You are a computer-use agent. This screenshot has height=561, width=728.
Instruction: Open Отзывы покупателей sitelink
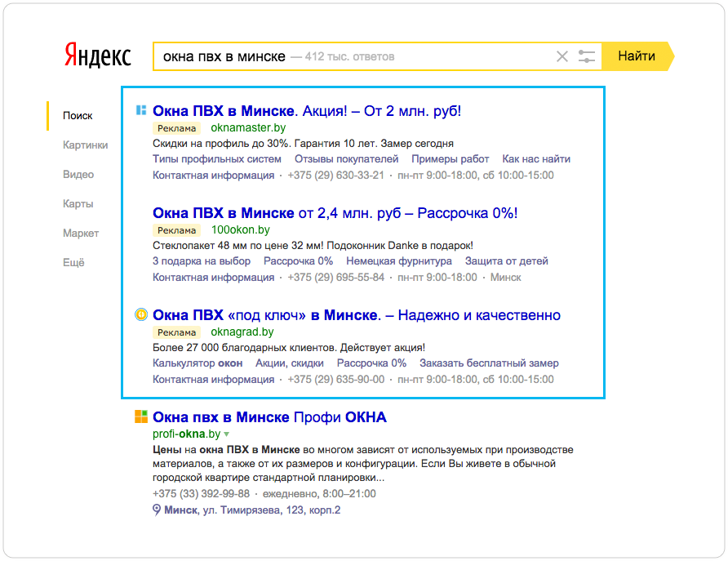346,158
